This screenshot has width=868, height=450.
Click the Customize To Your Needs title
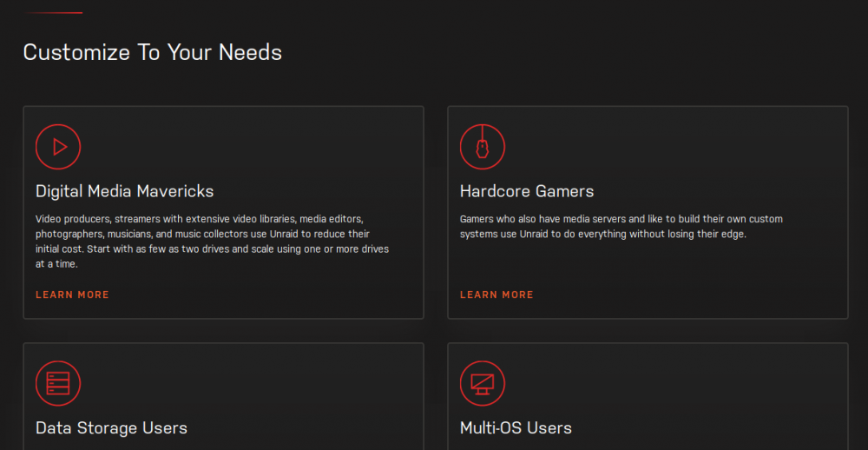[153, 53]
